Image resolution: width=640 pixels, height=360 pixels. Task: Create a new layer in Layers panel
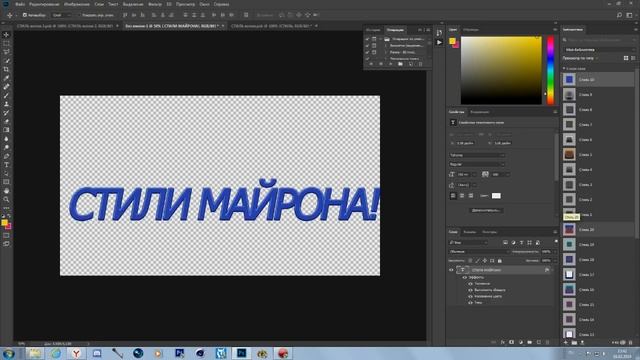[x=539, y=342]
